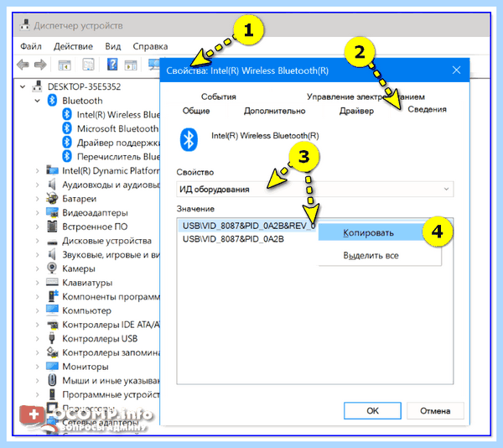The height and width of the screenshot is (448, 503).
Task: Click the Контроллеры запоминающих устройств icon
Action: pos(52,352)
